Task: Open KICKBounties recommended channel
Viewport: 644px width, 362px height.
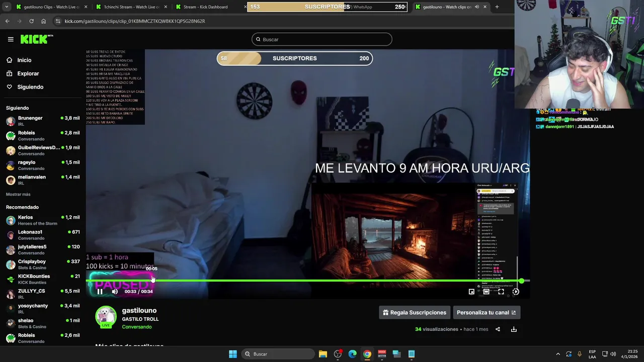Action: pos(43,279)
